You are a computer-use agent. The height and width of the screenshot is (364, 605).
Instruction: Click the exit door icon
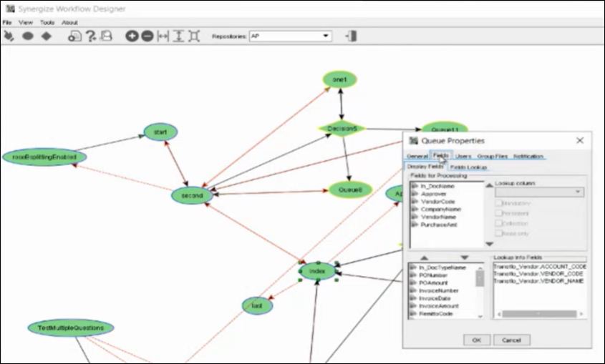(x=351, y=36)
